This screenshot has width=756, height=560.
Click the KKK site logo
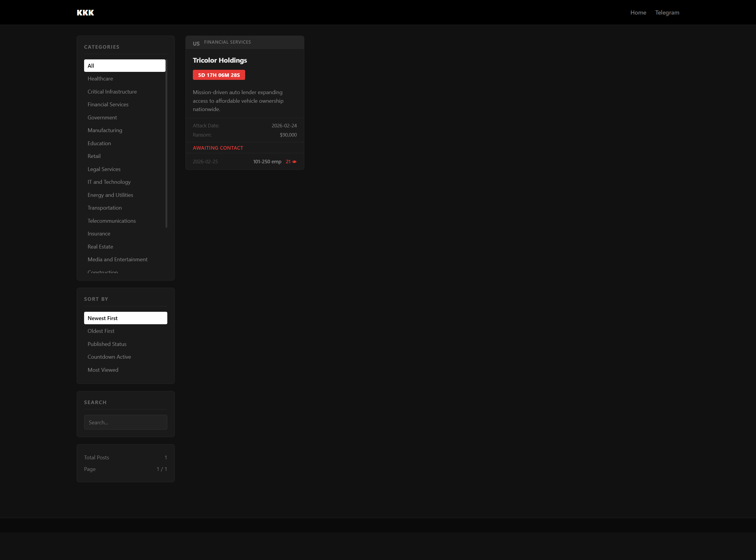(85, 12)
